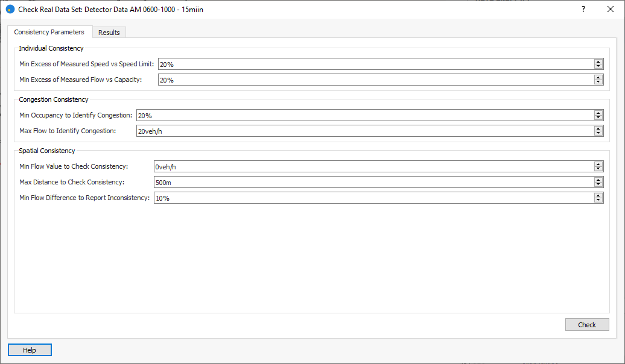Click the Check button
Viewport: 625px width, 364px height.
[x=586, y=325]
